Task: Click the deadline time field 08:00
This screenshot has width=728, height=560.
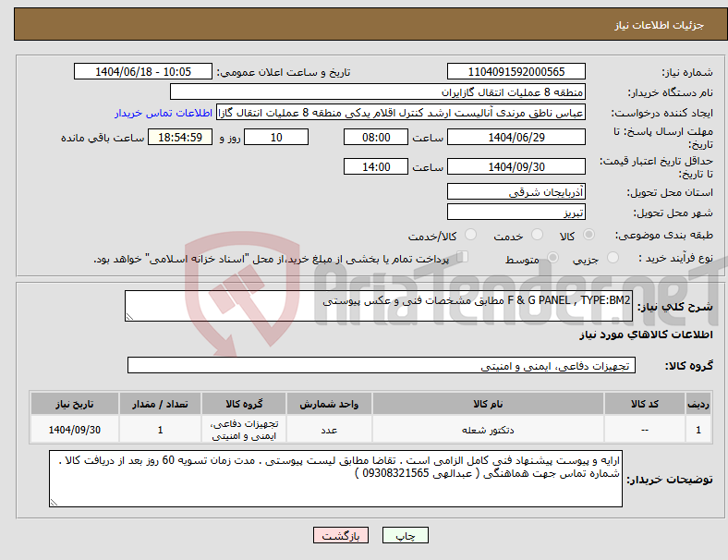Action: point(376,137)
